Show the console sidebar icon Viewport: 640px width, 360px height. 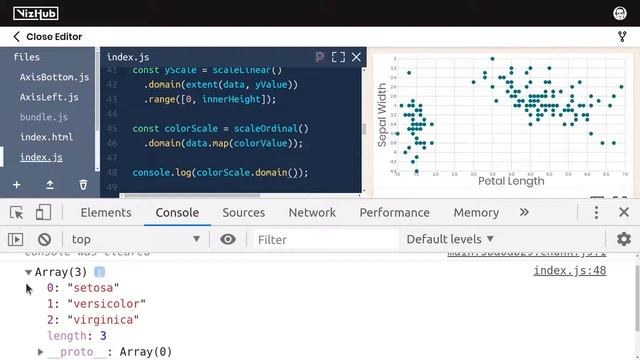point(16,239)
